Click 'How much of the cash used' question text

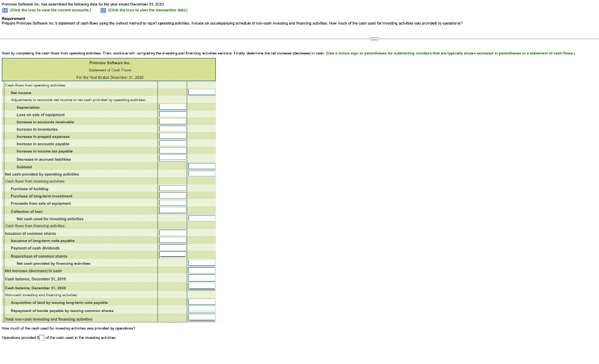(68, 328)
